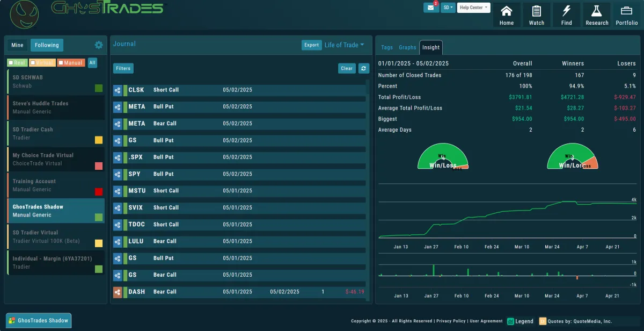This screenshot has width=644, height=331.
Task: Click the Winners percent 94.9%
Action: click(x=576, y=87)
